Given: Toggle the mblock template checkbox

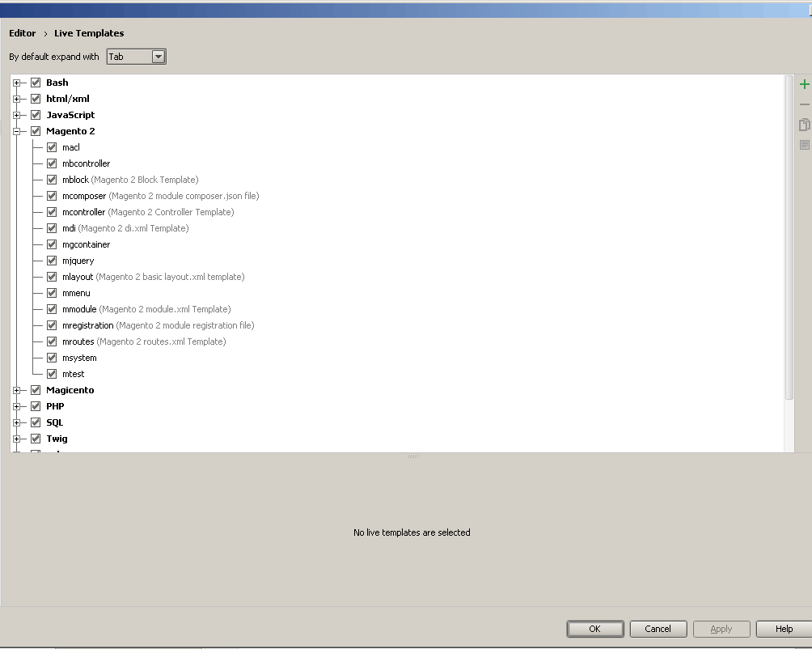Looking at the screenshot, I should pyautogui.click(x=52, y=180).
